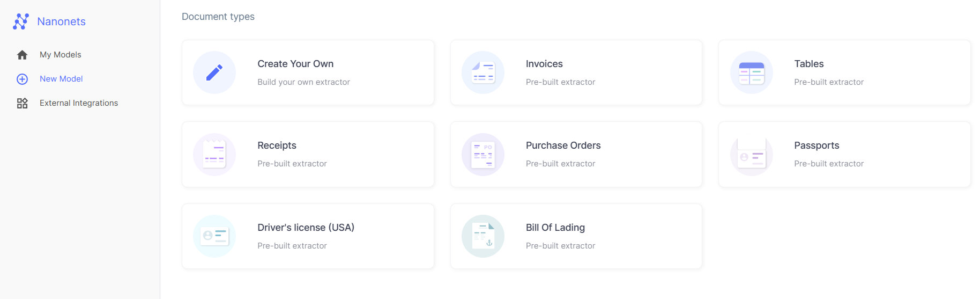Click 'Pre-built extractor' under Purchase Orders
The image size is (980, 299).
tap(561, 164)
